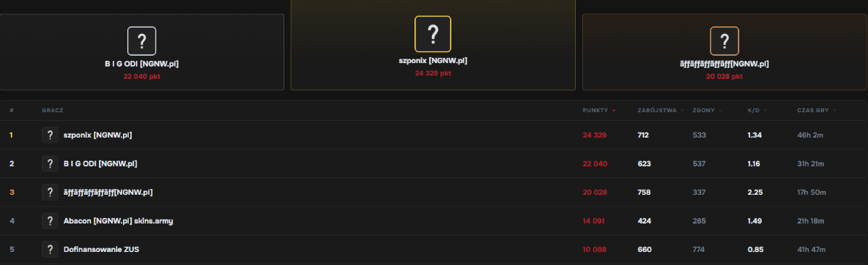Click szponix avatar icon in top podium card
This screenshot has width=868, height=265.
coord(433,33)
